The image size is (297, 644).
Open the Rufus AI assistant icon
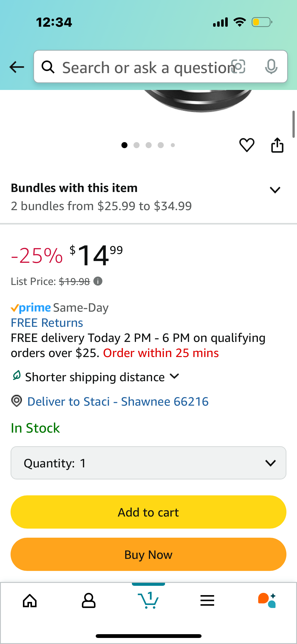267,600
